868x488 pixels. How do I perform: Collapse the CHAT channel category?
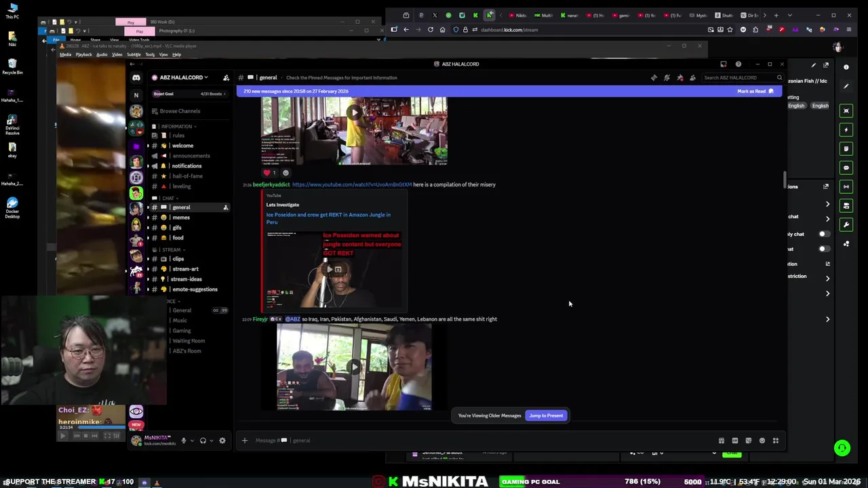point(168,199)
